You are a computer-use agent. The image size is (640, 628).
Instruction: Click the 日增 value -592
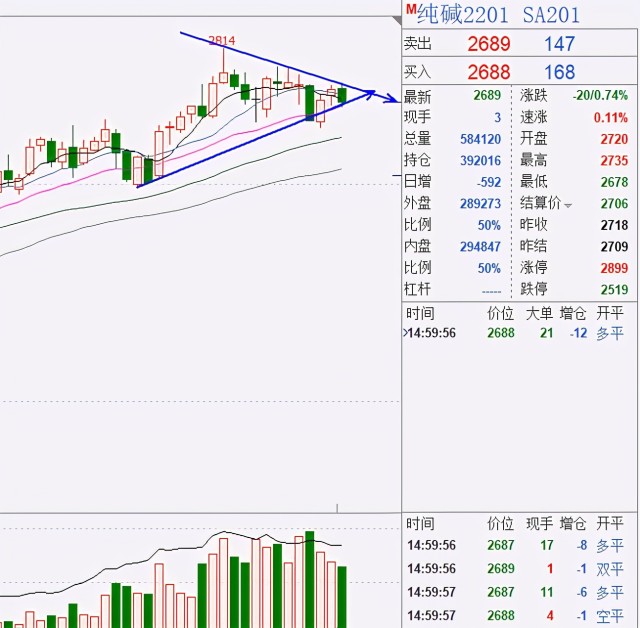click(x=489, y=182)
